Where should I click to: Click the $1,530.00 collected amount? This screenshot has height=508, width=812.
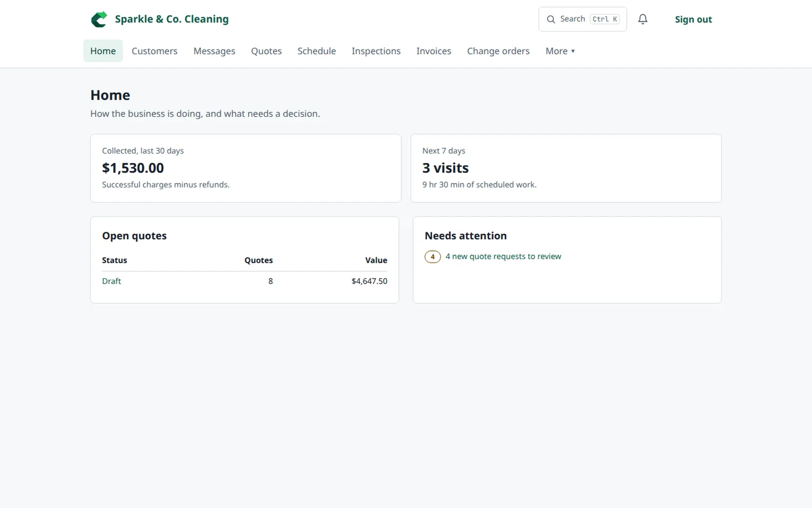[133, 168]
